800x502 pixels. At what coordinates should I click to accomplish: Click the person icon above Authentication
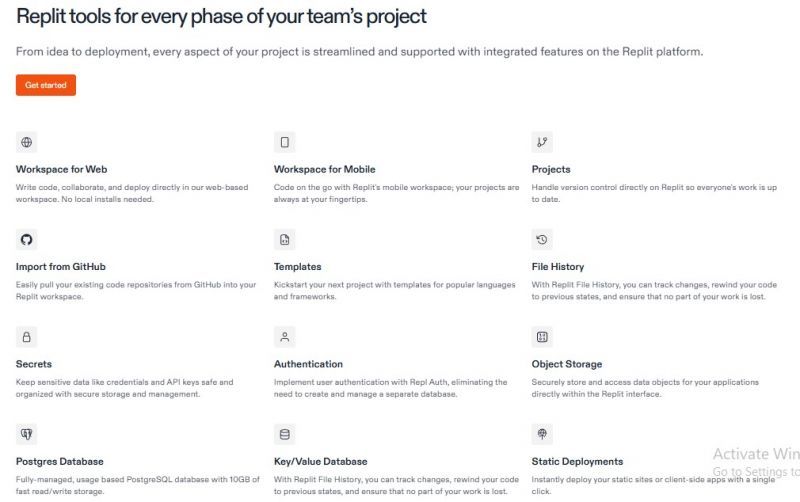click(285, 337)
